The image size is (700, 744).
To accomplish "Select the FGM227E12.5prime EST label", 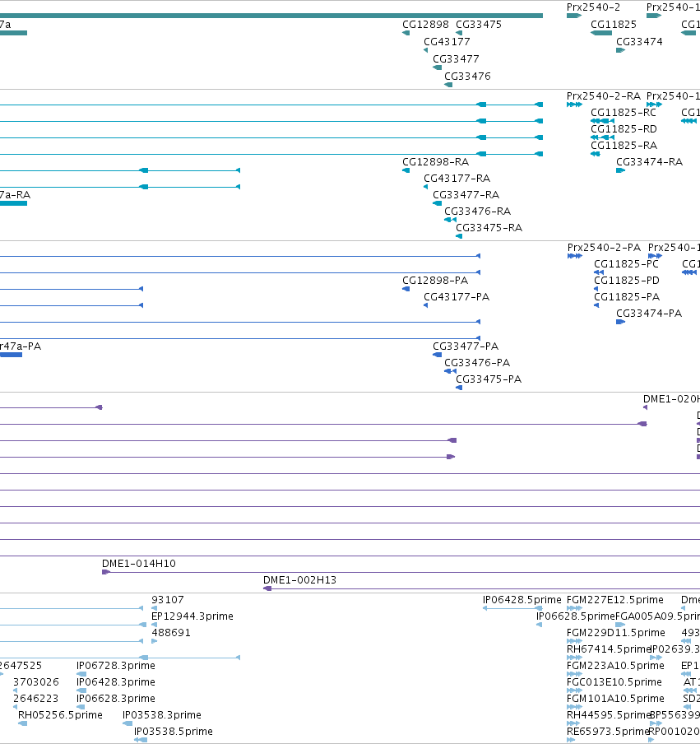I will pos(614,600).
